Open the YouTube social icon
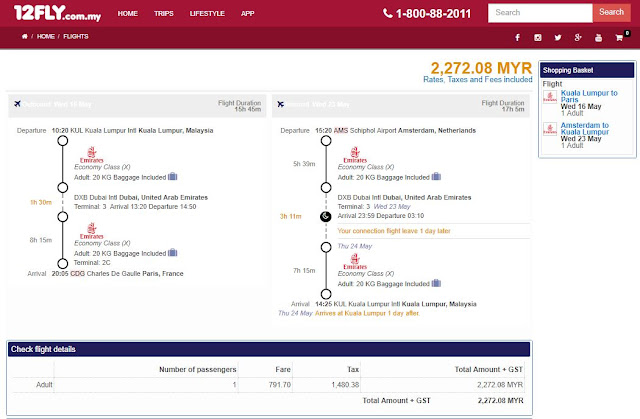640x419 pixels. click(x=598, y=38)
